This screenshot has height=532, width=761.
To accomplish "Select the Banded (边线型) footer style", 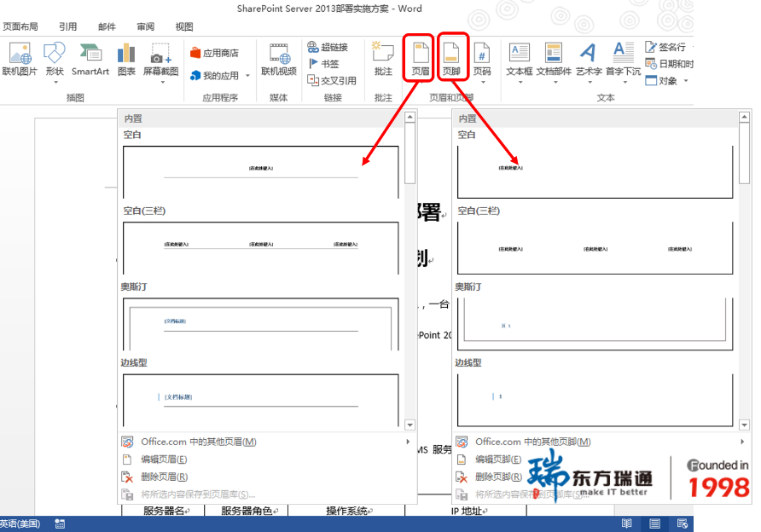I will (x=595, y=400).
